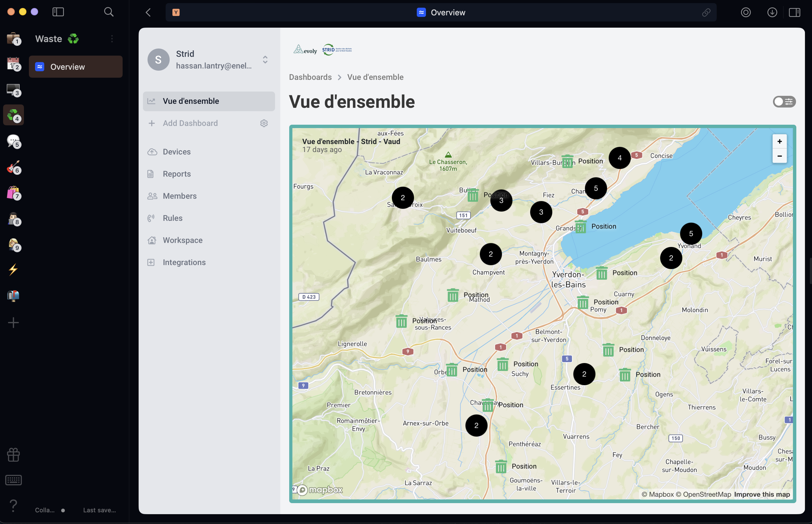Toggle the left sidebar panel icon
The image size is (812, 524).
click(58, 12)
